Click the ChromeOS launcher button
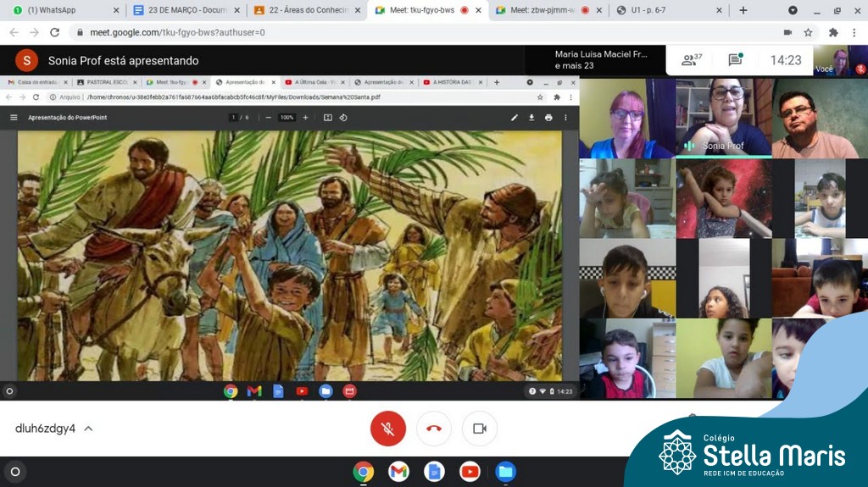Viewport: 868px width, 487px height. coord(14,472)
